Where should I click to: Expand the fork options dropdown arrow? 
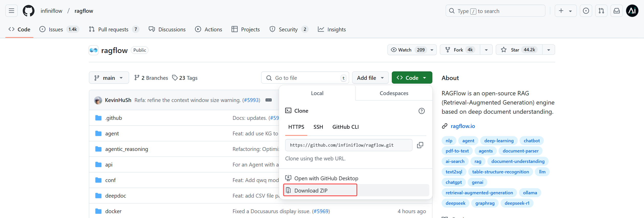[486, 50]
